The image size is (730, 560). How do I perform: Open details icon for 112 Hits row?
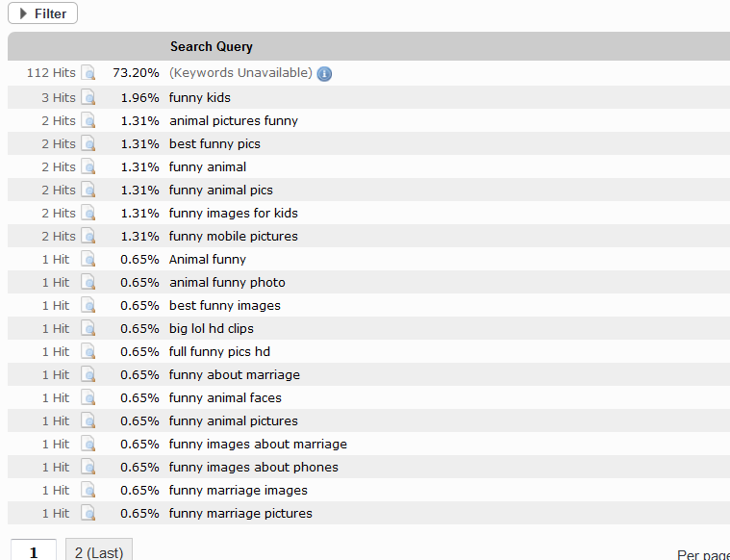tap(88, 74)
